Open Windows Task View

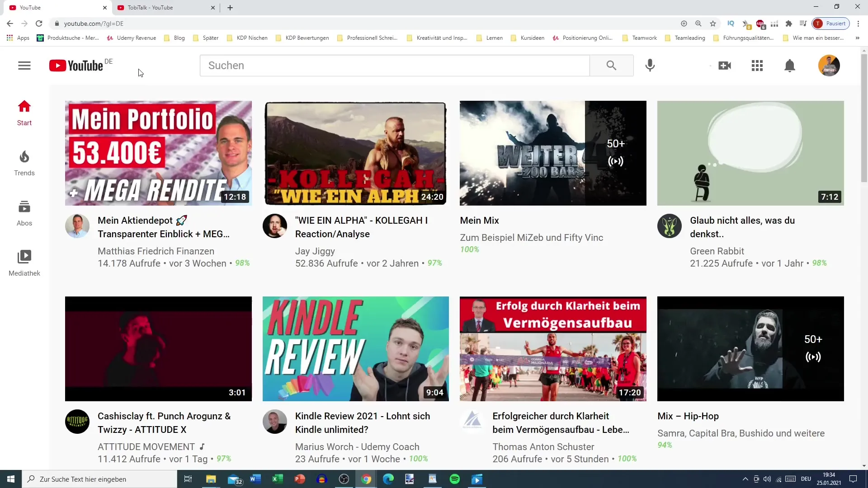click(x=188, y=479)
